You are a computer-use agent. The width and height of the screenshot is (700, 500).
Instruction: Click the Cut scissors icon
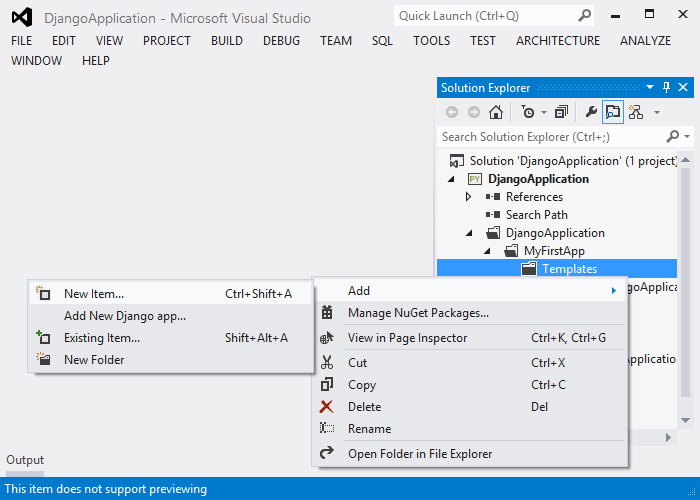coord(327,362)
